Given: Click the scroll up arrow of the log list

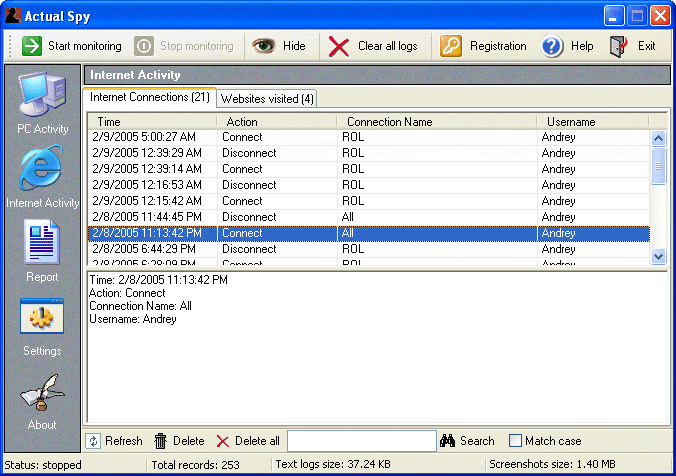Looking at the screenshot, I should [x=658, y=138].
